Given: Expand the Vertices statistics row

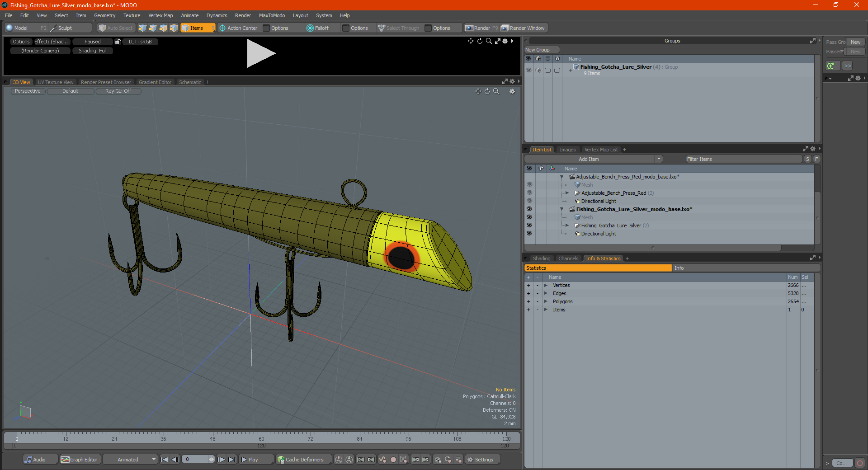Looking at the screenshot, I should [546, 285].
